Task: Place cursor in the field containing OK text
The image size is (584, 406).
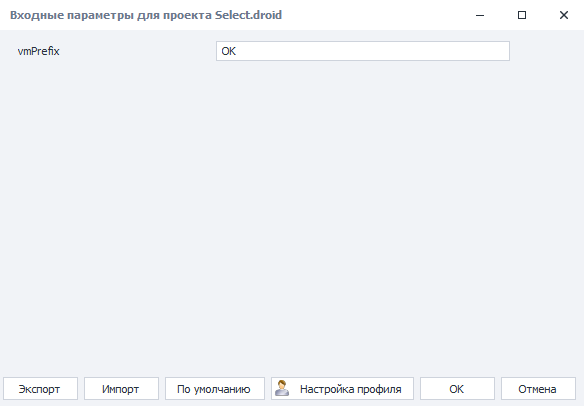Action: (x=363, y=51)
